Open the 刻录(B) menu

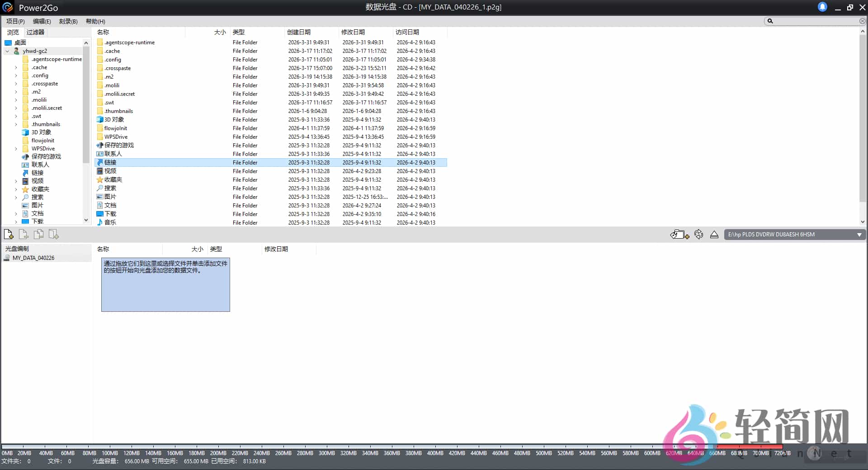point(68,21)
